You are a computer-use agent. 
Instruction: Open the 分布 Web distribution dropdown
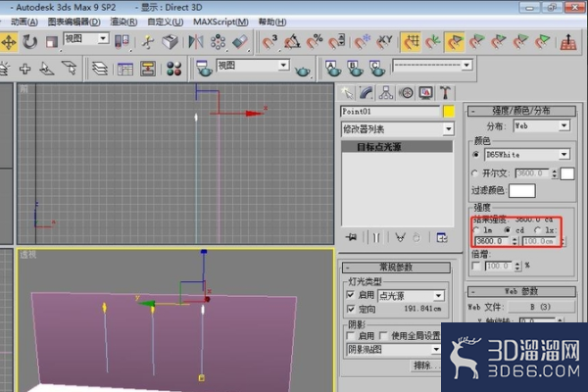[x=542, y=125]
